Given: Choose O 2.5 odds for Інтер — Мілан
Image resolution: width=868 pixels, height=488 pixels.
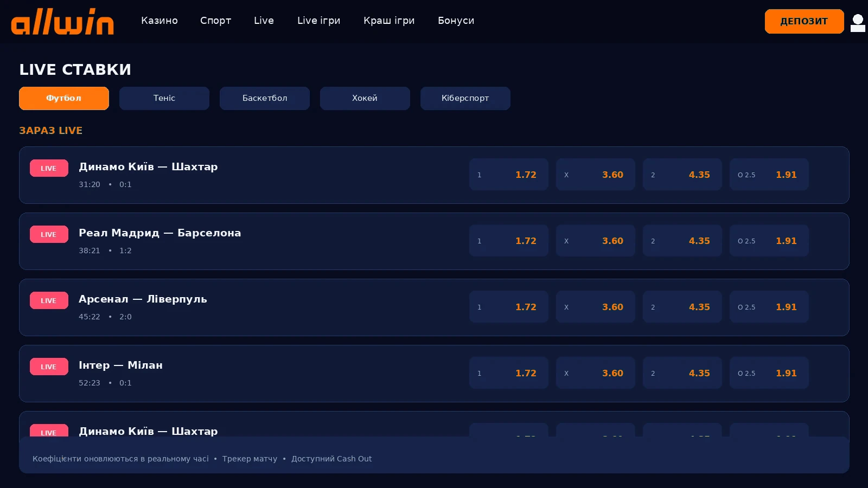Looking at the screenshot, I should point(769,373).
